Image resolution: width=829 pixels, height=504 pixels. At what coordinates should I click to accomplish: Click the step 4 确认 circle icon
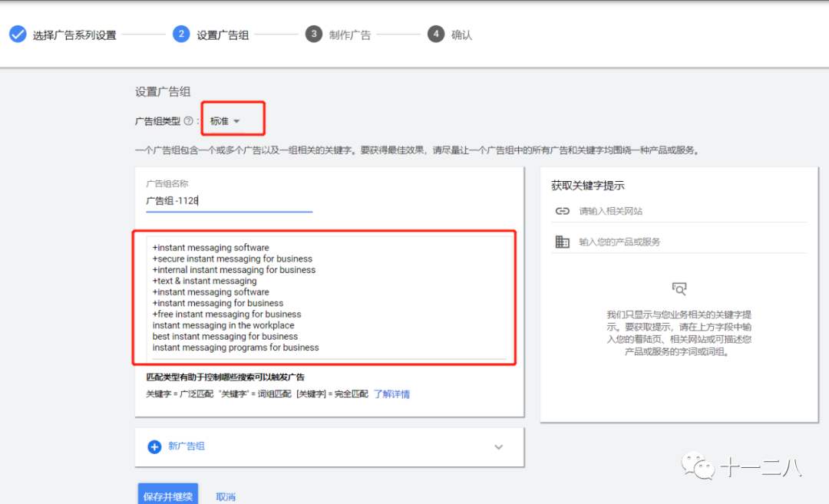pyautogui.click(x=436, y=34)
